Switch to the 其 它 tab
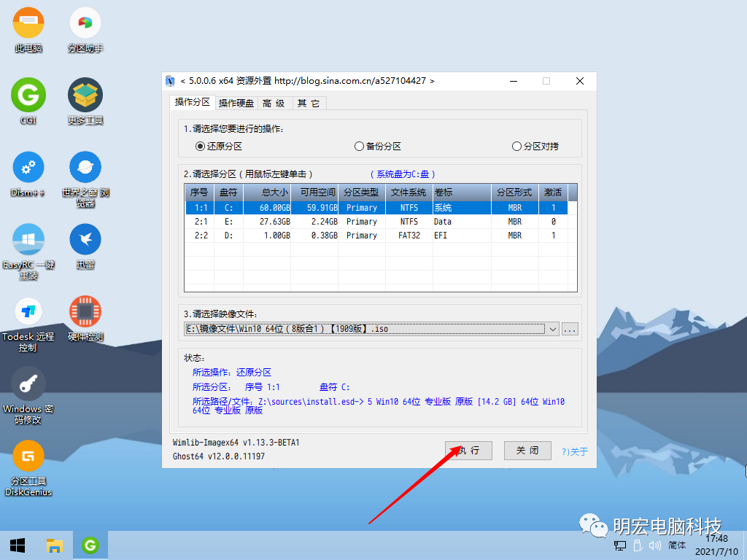Image resolution: width=747 pixels, height=560 pixels. click(309, 104)
